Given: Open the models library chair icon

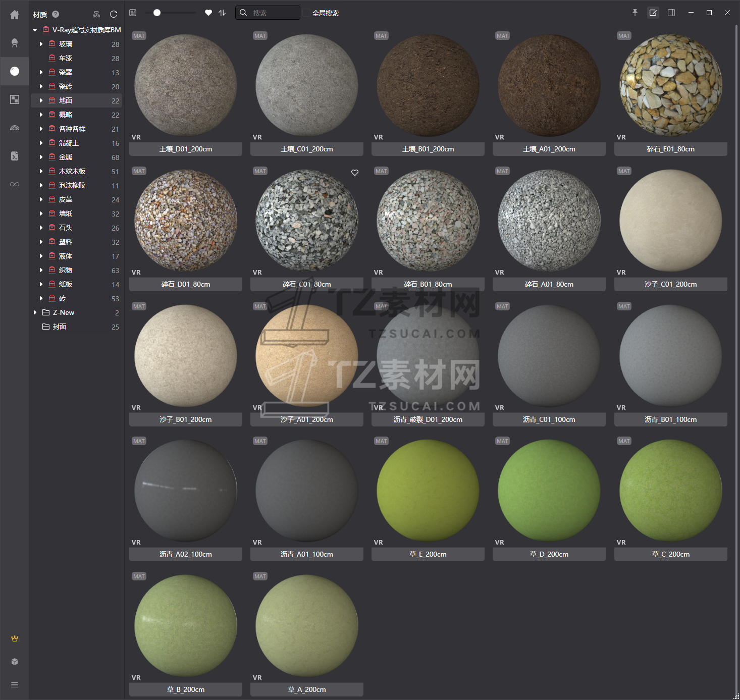Looking at the screenshot, I should (x=15, y=43).
